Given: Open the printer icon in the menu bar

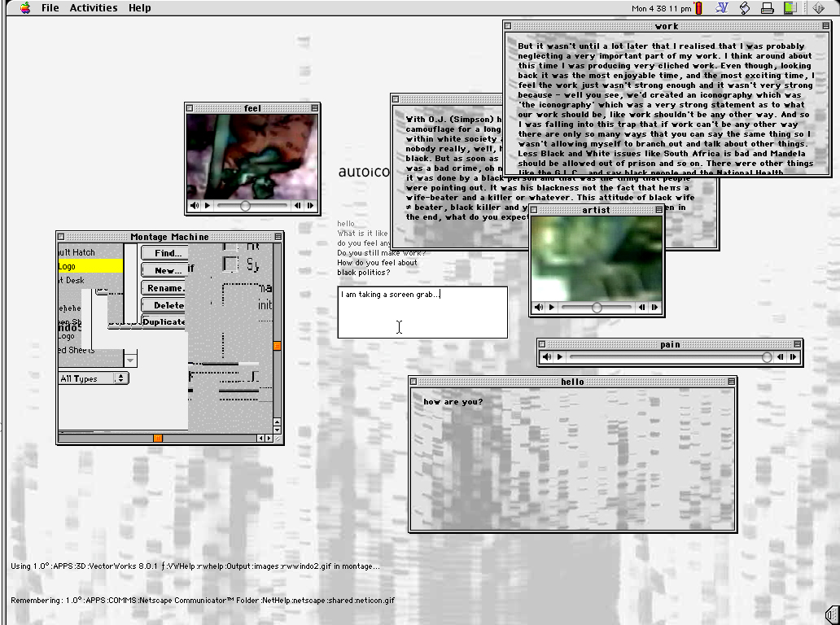Looking at the screenshot, I should tap(766, 8).
